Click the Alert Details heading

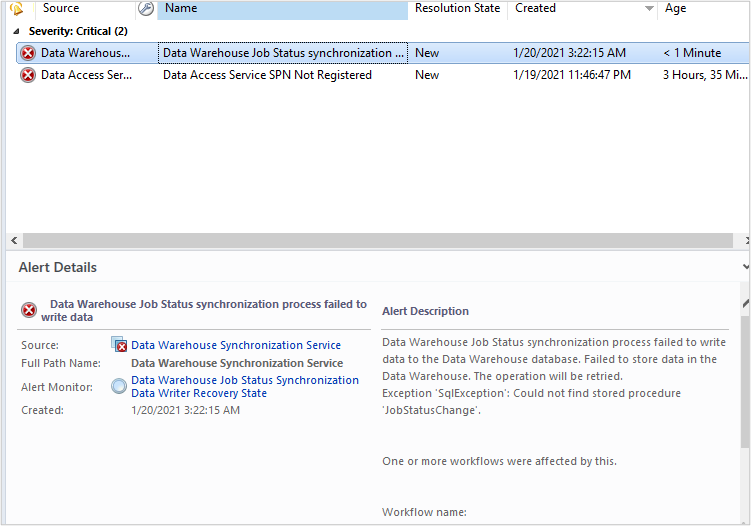tap(57, 267)
